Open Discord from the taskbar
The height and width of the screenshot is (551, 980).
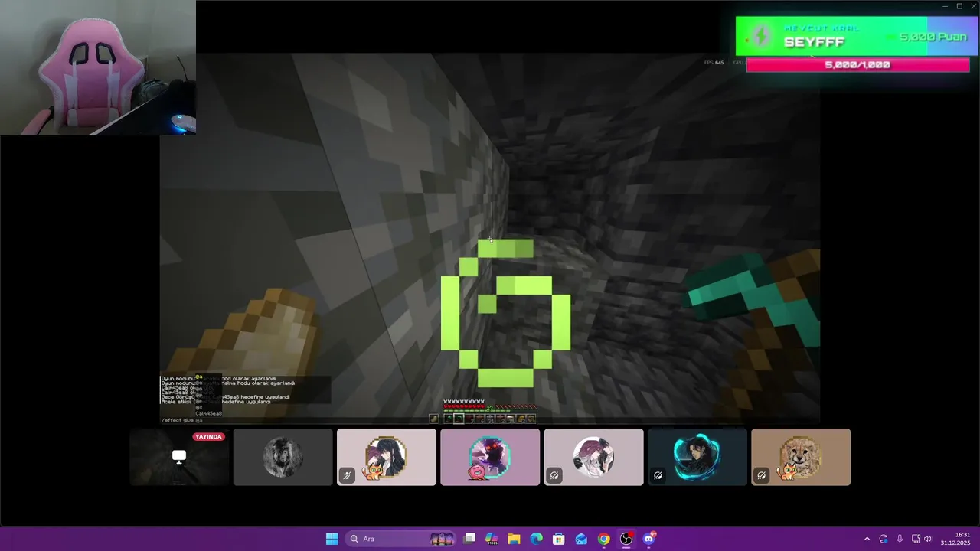tap(649, 539)
